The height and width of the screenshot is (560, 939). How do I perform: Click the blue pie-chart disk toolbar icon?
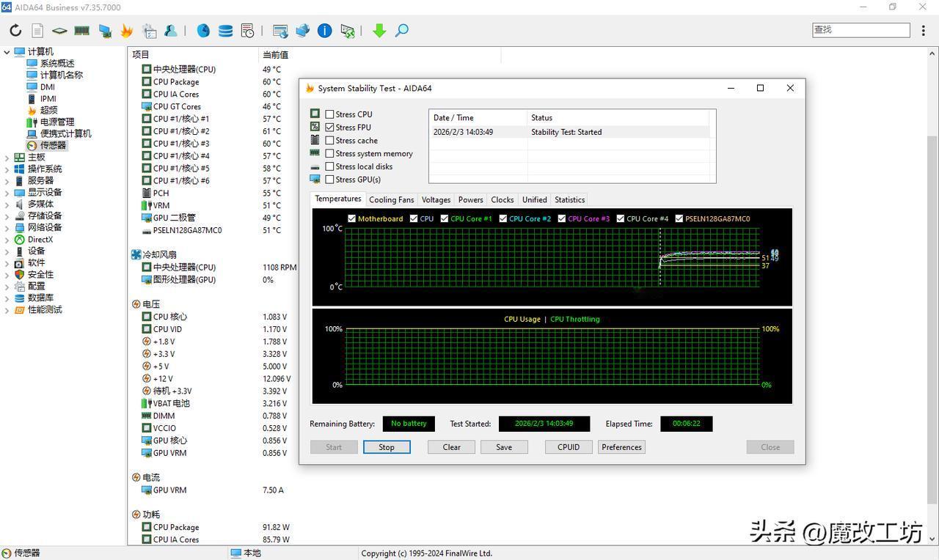(x=203, y=31)
